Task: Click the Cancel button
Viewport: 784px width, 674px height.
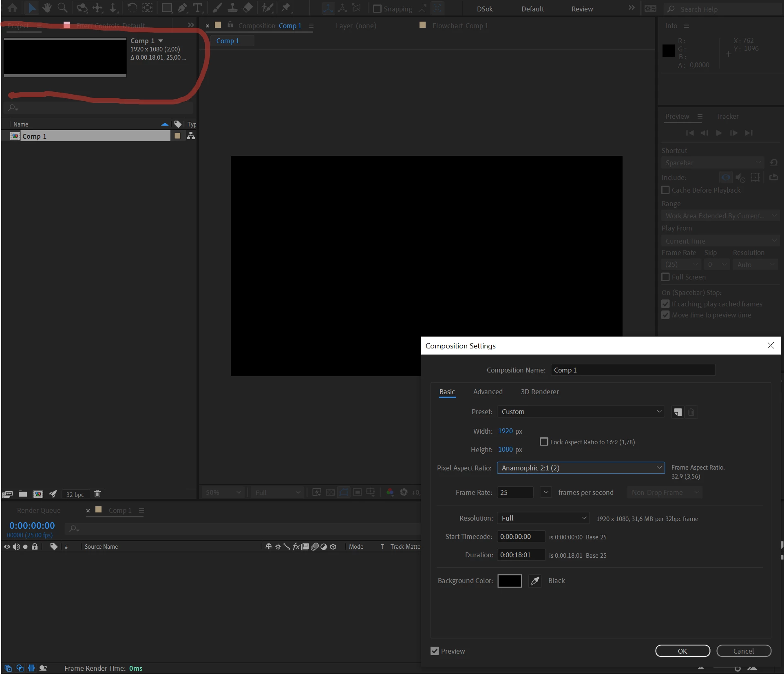Action: 743,651
